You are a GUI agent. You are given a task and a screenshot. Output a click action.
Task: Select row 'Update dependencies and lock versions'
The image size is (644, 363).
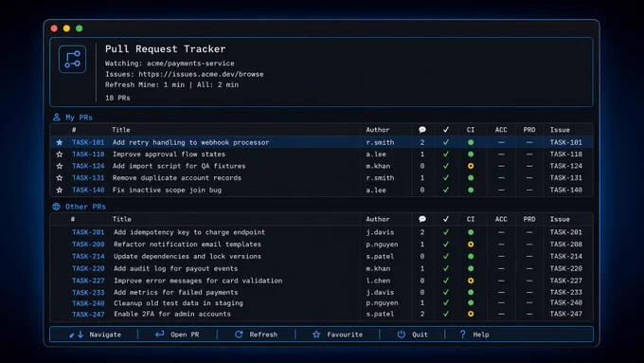pyautogui.click(x=322, y=256)
